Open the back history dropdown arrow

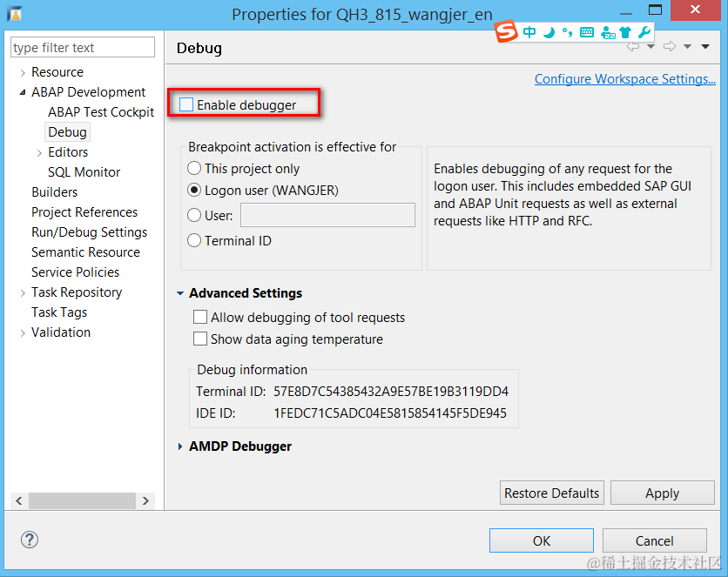[x=650, y=46]
